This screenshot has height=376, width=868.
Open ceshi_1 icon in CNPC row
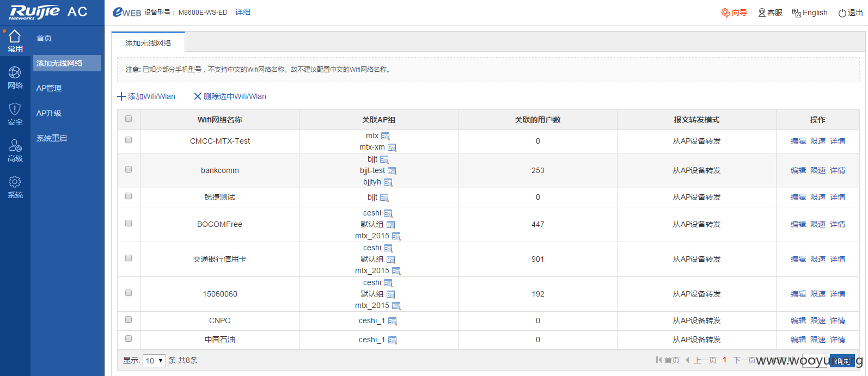point(393,321)
